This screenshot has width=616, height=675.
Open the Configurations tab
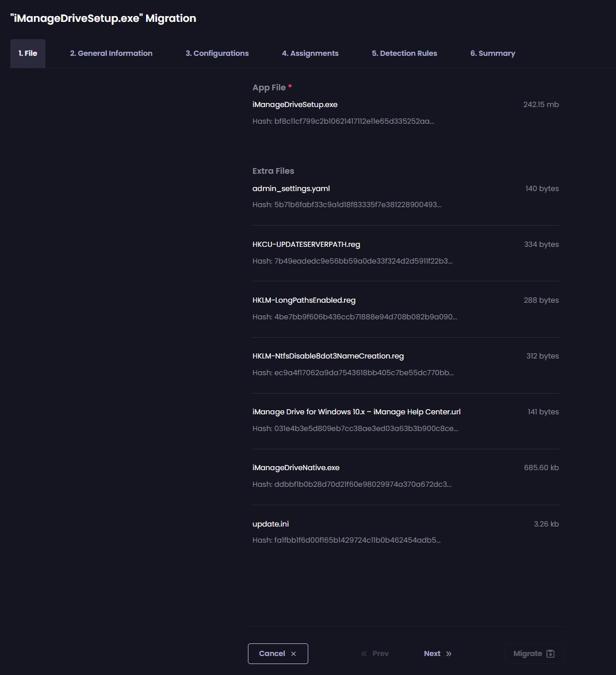click(217, 53)
